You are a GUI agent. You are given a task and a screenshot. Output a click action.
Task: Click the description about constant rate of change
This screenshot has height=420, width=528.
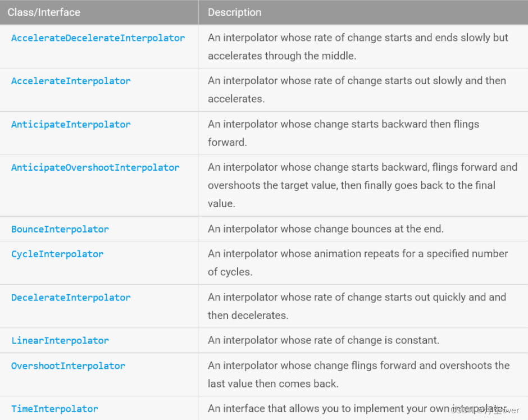[x=324, y=340]
